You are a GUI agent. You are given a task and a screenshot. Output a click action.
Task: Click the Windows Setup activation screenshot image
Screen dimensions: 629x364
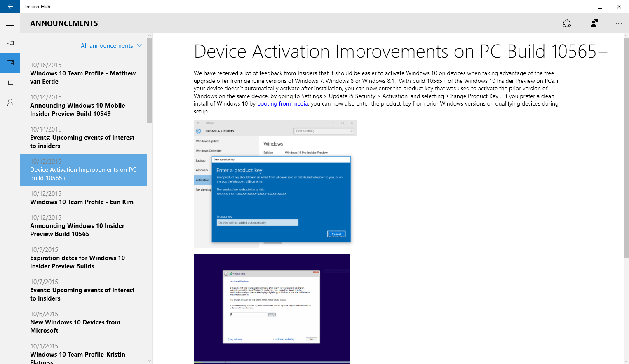[x=272, y=309]
